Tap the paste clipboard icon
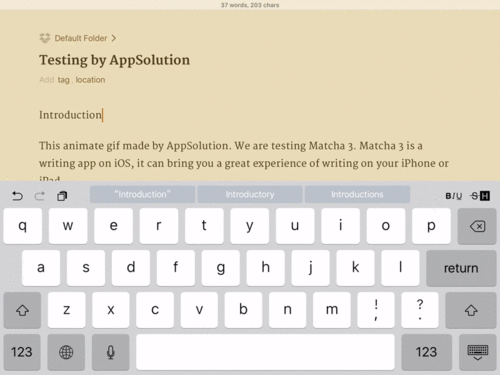This screenshot has height=375, width=500. click(x=62, y=196)
